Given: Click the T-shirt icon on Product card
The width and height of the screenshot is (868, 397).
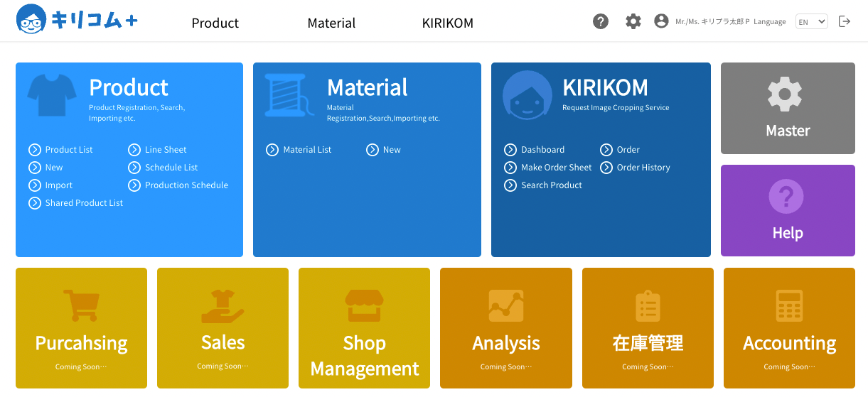Looking at the screenshot, I should pos(52,95).
